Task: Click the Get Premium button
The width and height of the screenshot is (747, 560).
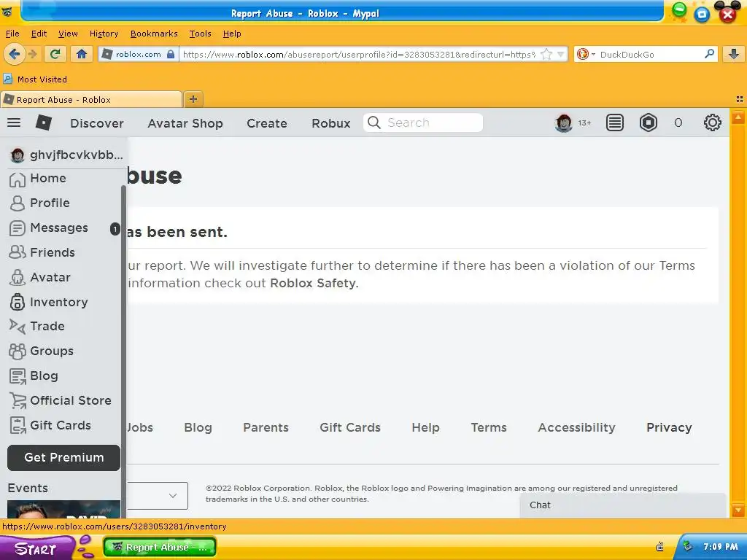Action: click(64, 458)
